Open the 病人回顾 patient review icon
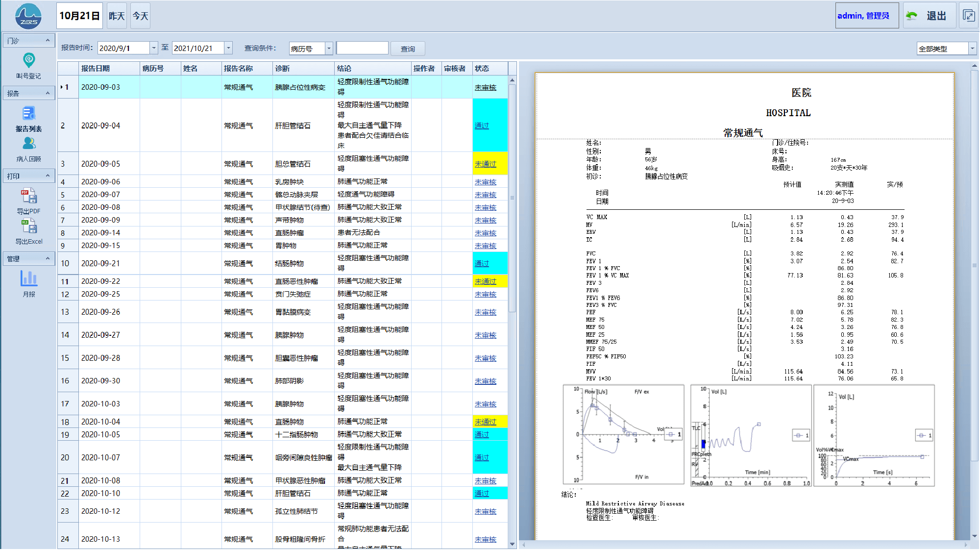 [x=29, y=144]
